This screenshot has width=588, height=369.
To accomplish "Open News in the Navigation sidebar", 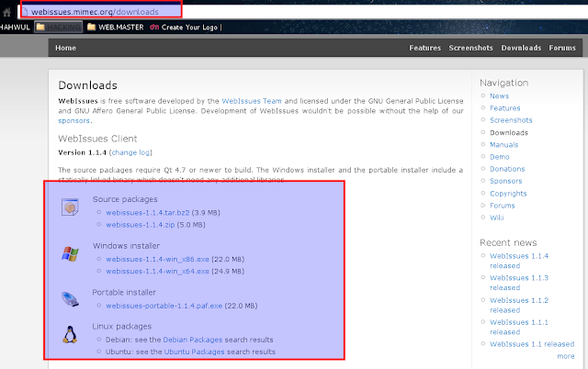I will click(499, 95).
